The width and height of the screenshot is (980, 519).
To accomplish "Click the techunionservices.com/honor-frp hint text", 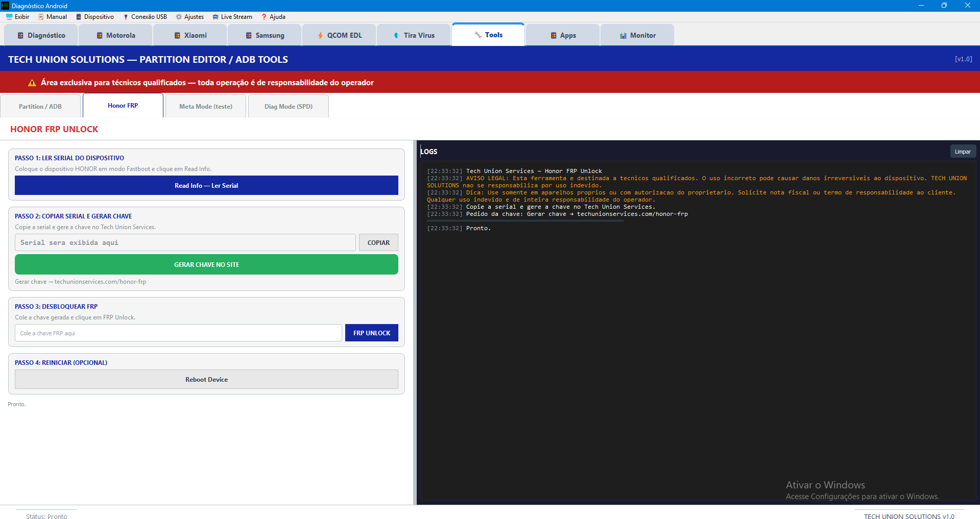I will click(80, 282).
